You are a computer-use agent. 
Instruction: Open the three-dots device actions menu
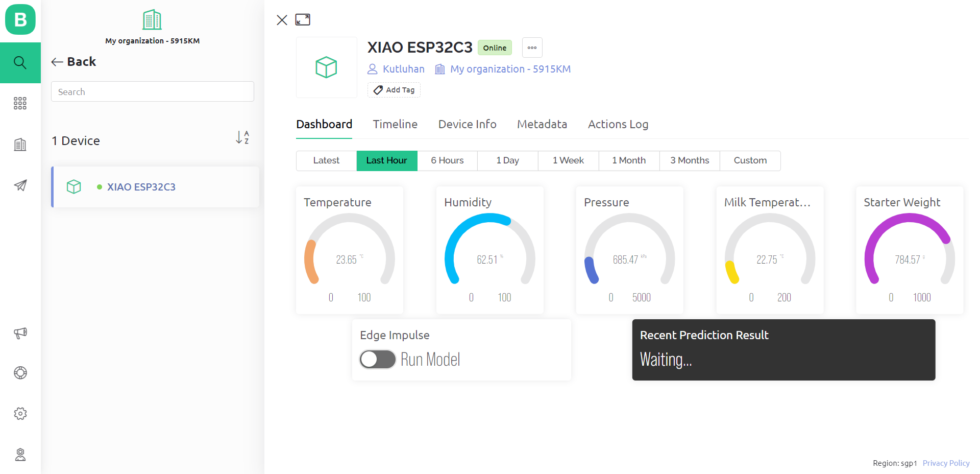[x=532, y=48]
